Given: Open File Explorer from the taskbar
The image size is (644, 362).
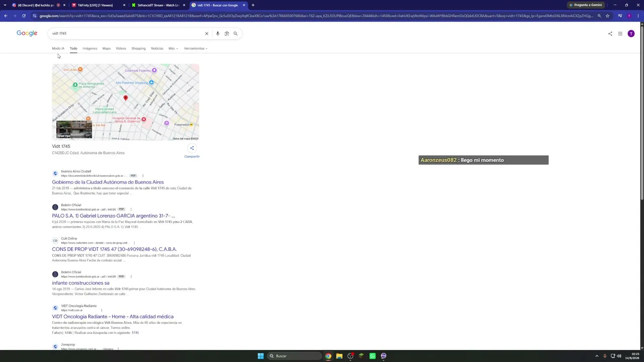Looking at the screenshot, I should [x=339, y=356].
